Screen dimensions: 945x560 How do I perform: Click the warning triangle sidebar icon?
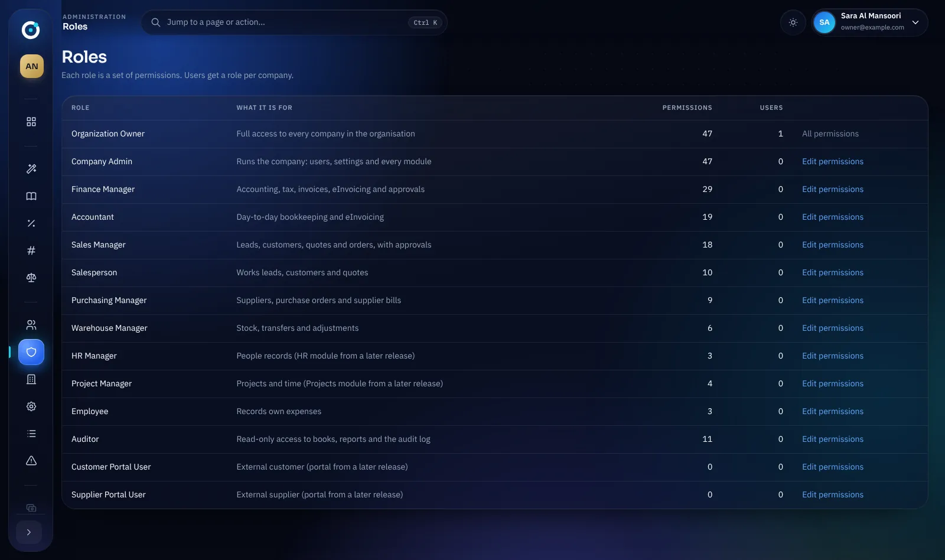point(31,461)
